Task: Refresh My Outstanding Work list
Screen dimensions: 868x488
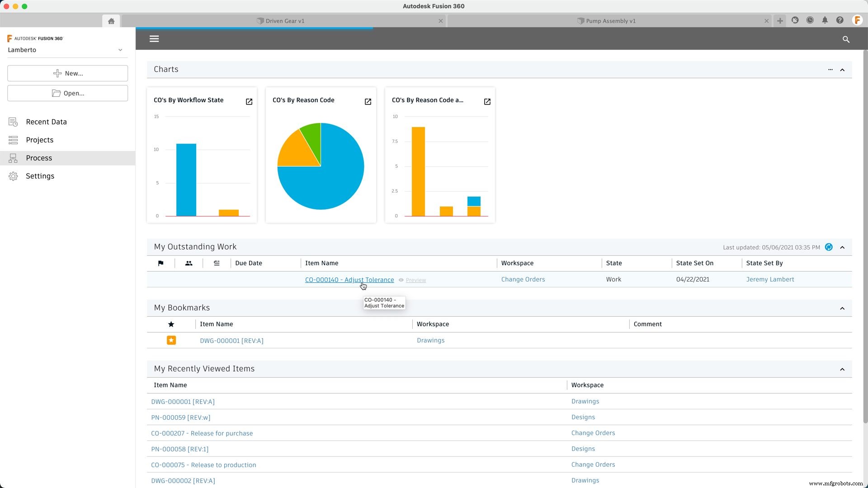Action: pyautogui.click(x=829, y=247)
